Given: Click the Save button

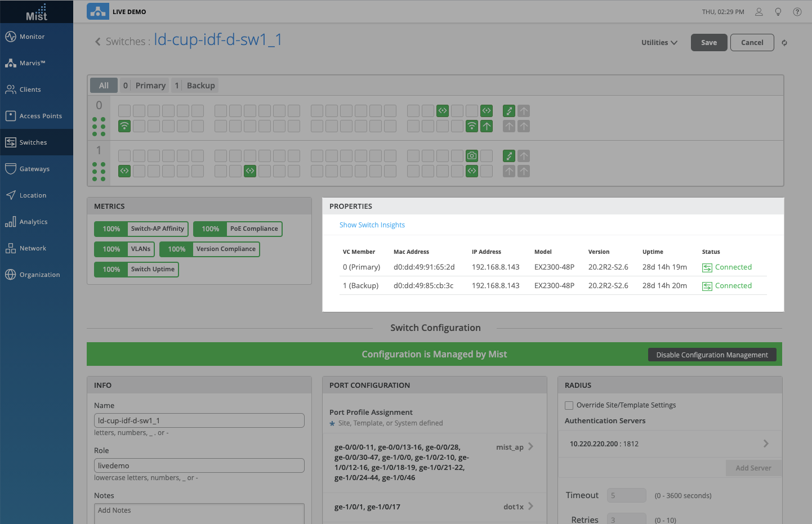Looking at the screenshot, I should 708,43.
